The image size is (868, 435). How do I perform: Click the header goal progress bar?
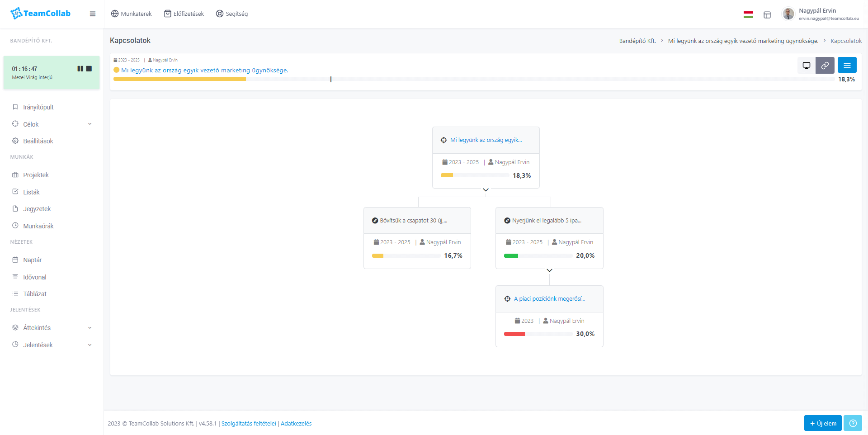click(474, 79)
